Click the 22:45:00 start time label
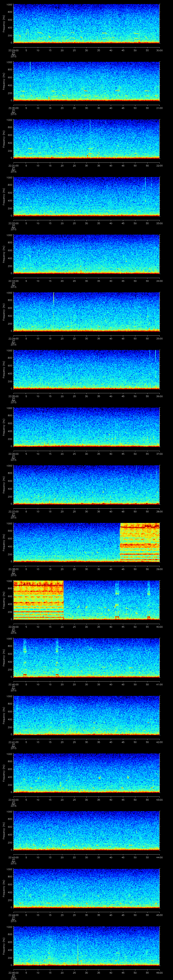This screenshot has height=980, width=173. coord(13,972)
